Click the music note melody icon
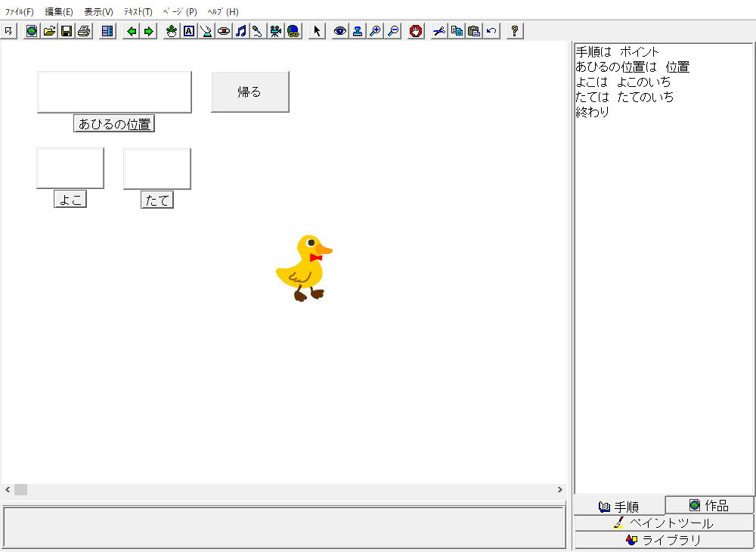 (x=241, y=31)
